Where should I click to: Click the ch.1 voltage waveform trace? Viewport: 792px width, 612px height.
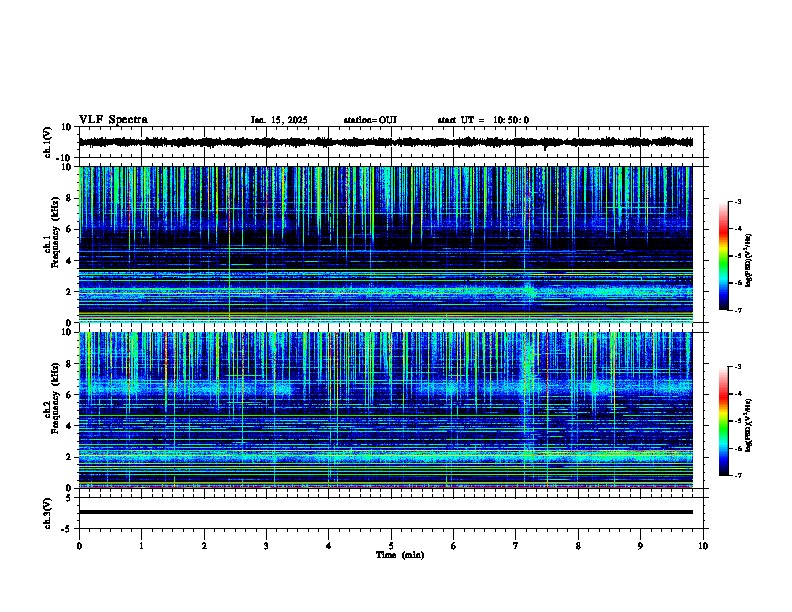[385, 142]
